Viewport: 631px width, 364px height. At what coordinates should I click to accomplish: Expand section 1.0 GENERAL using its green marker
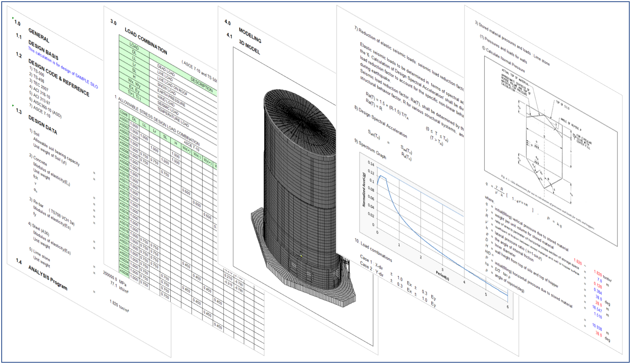(13, 18)
